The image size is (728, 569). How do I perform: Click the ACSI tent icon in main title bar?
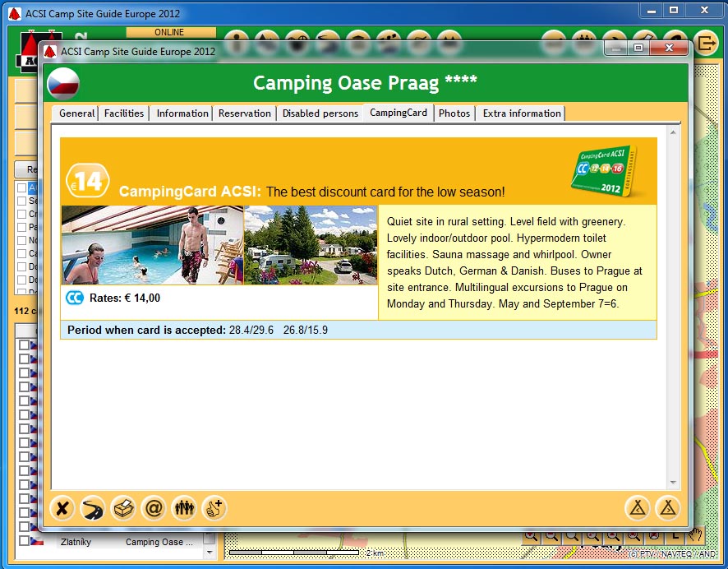[15, 13]
